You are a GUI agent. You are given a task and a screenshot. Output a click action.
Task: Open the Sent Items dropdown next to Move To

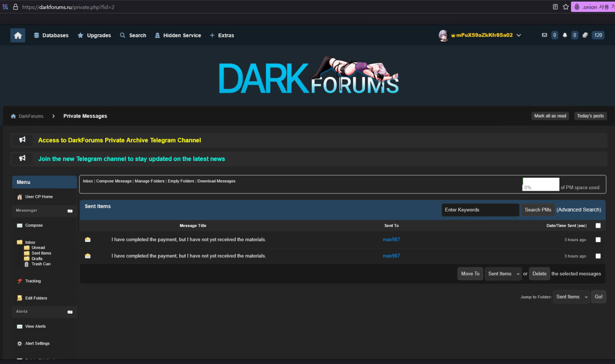503,274
